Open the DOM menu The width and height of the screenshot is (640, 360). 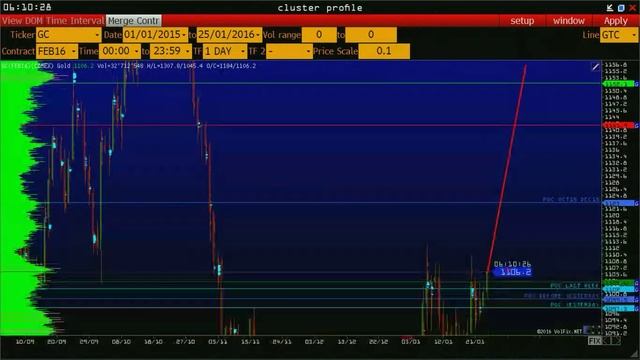35,20
